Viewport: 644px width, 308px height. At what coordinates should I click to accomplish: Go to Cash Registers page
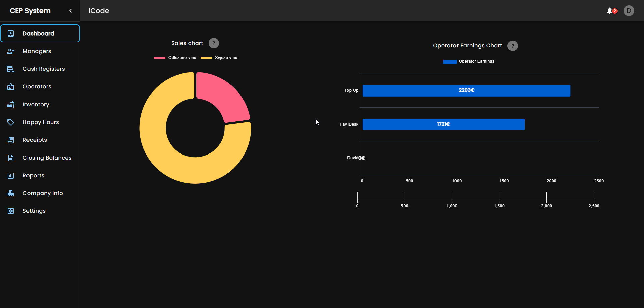point(40,69)
